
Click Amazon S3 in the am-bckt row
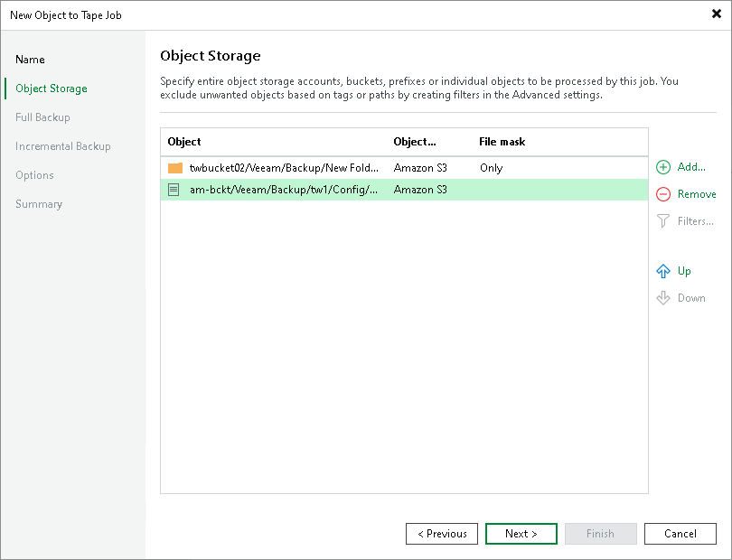pos(420,190)
